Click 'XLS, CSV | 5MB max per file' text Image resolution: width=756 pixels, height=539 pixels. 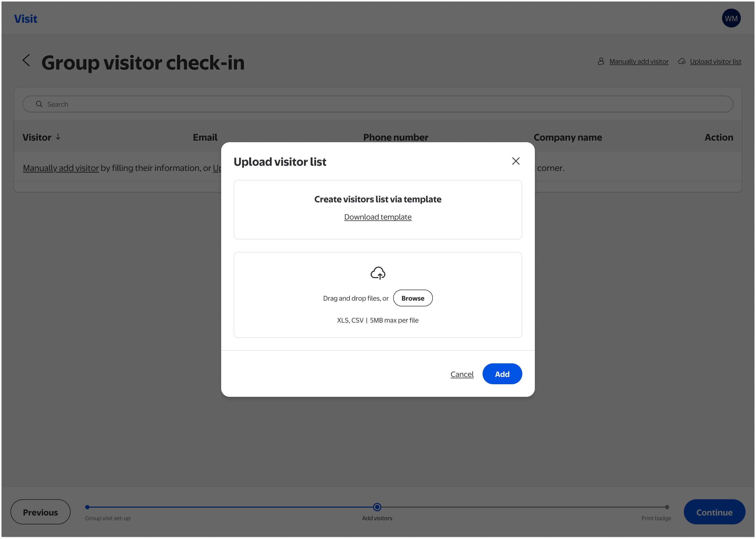pos(378,320)
